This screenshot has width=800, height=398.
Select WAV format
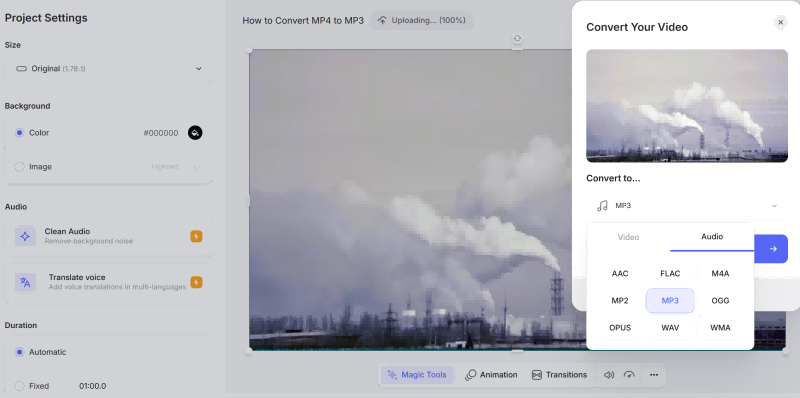(x=670, y=328)
